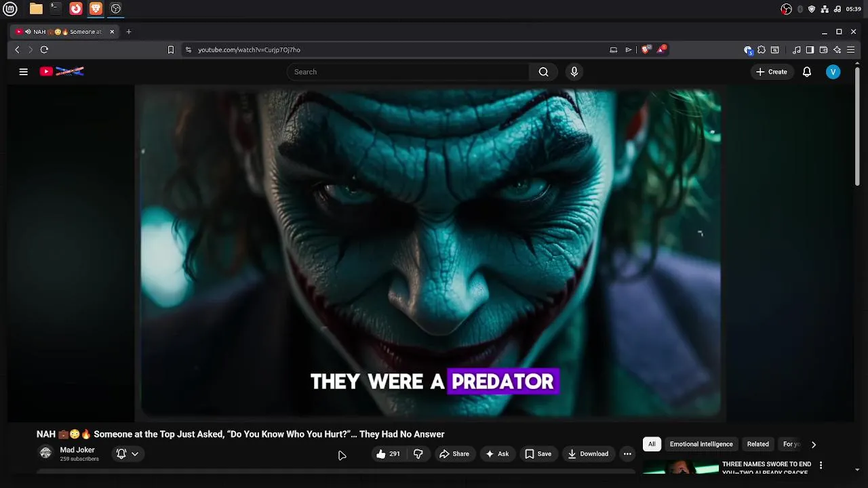Click the Download button

point(588,454)
